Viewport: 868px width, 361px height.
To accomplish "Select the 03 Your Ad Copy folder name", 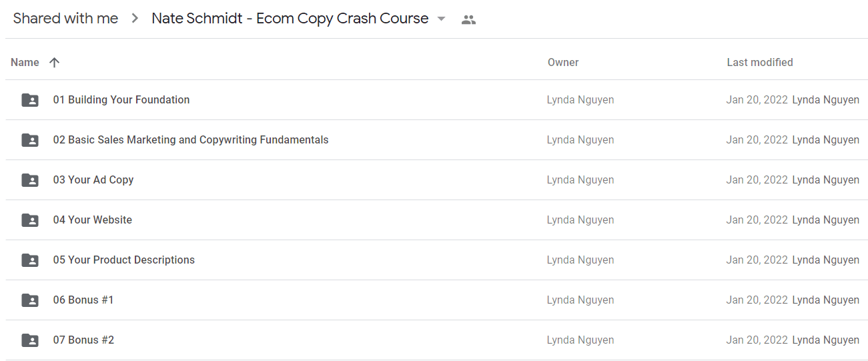I will (x=93, y=179).
